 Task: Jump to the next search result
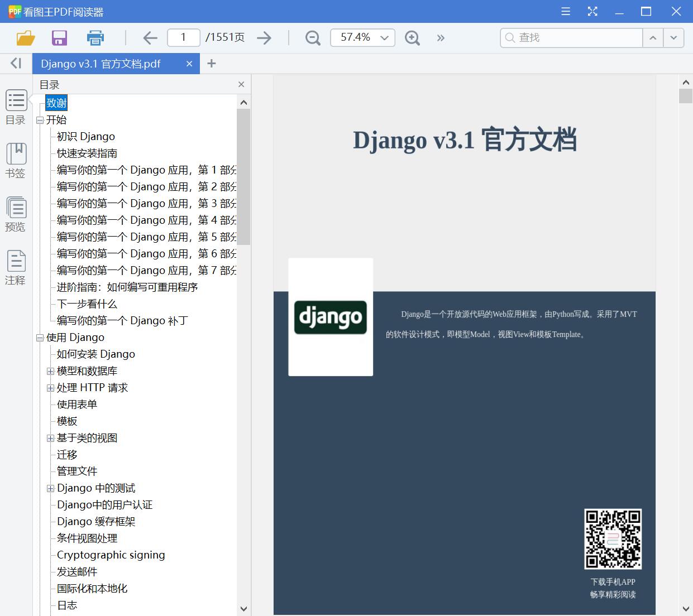[x=673, y=38]
